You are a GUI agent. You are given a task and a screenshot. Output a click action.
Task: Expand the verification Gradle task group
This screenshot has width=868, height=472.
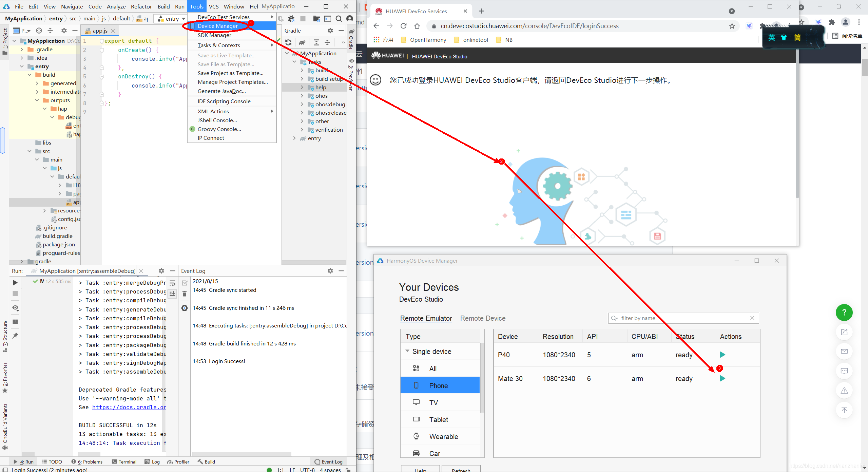[x=302, y=130]
